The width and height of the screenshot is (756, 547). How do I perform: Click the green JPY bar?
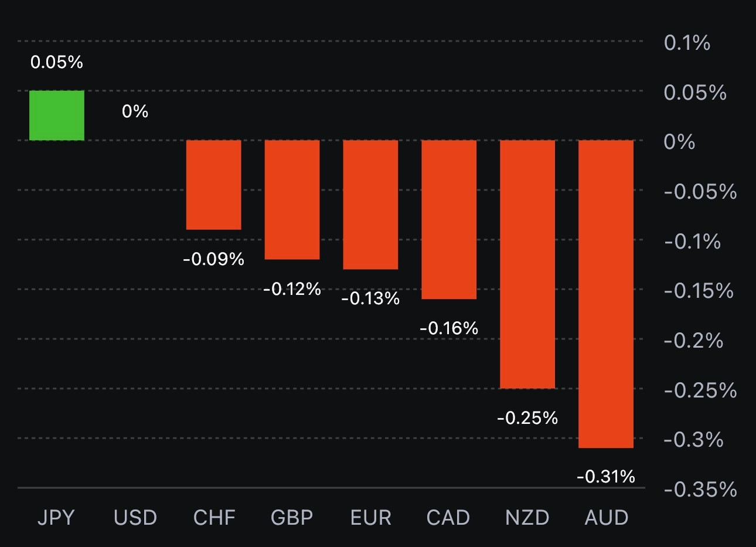[x=57, y=115]
